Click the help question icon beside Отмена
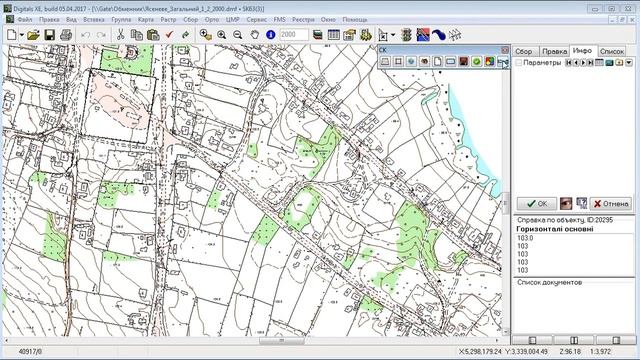 (x=582, y=204)
